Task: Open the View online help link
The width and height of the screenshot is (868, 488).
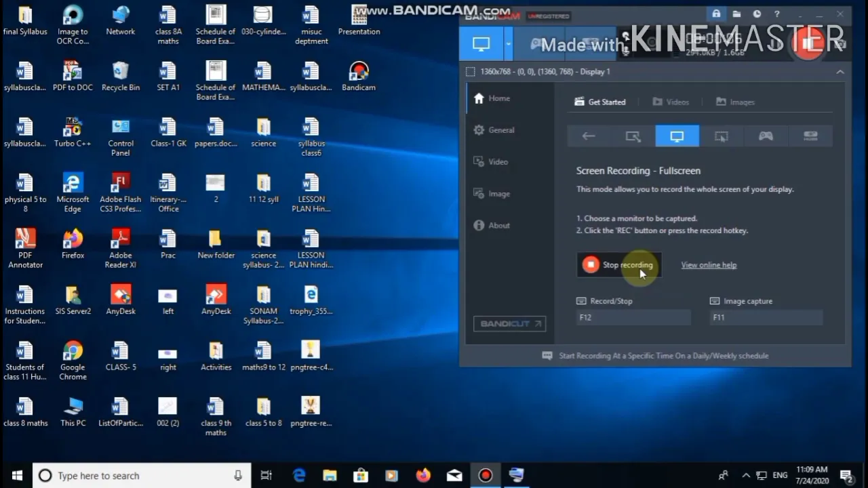Action: click(709, 265)
